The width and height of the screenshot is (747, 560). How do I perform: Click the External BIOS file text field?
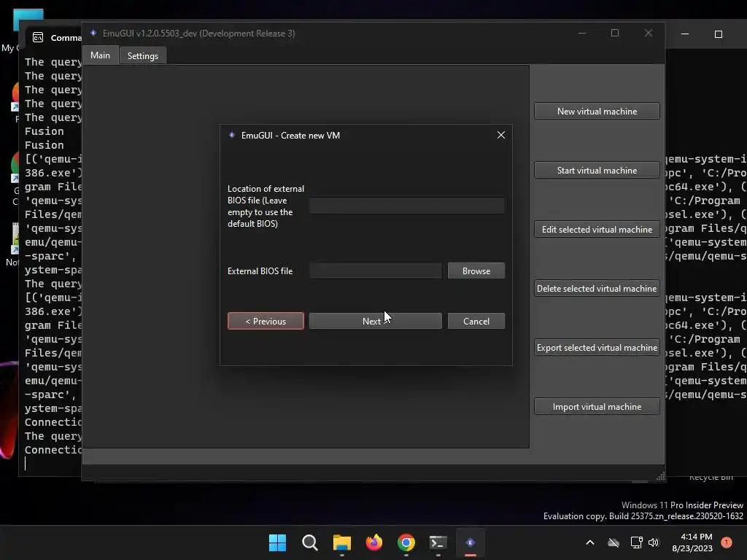pos(376,271)
